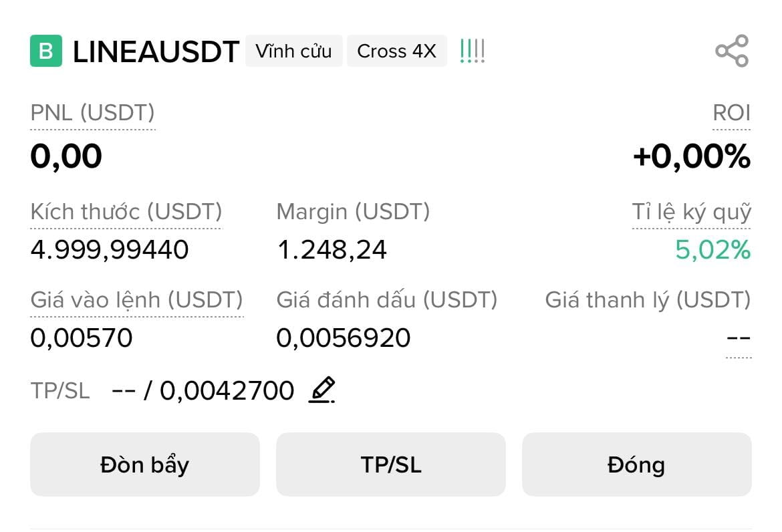This screenshot has width=782, height=532.
Task: Tap Tỉ lệ ký quỹ label
Action: pos(691,212)
